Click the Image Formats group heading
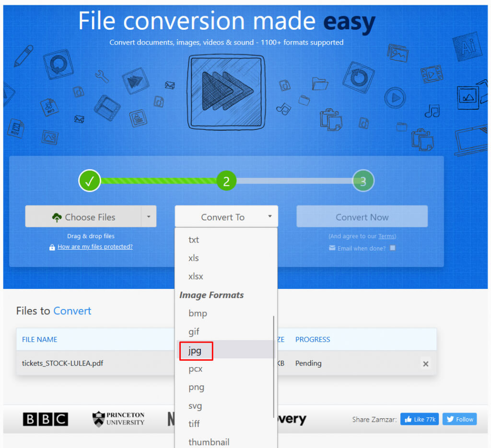Viewport: 491px width, 448px height. click(x=211, y=295)
